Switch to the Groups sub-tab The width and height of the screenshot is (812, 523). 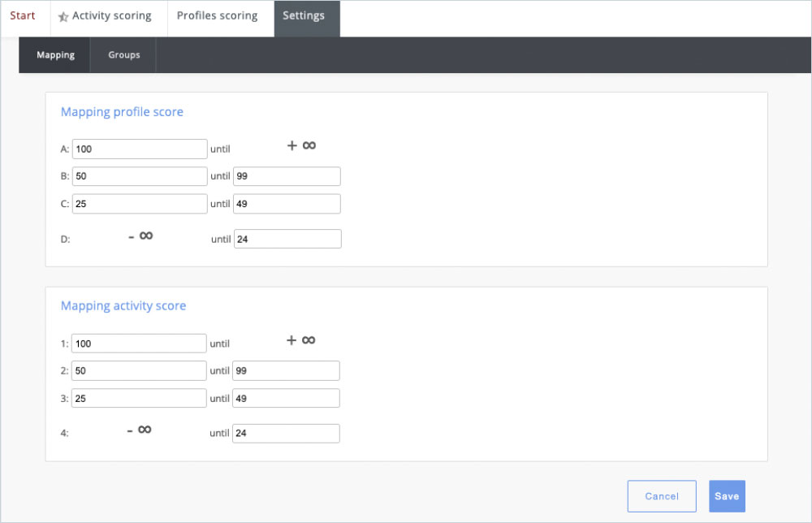[x=124, y=55]
